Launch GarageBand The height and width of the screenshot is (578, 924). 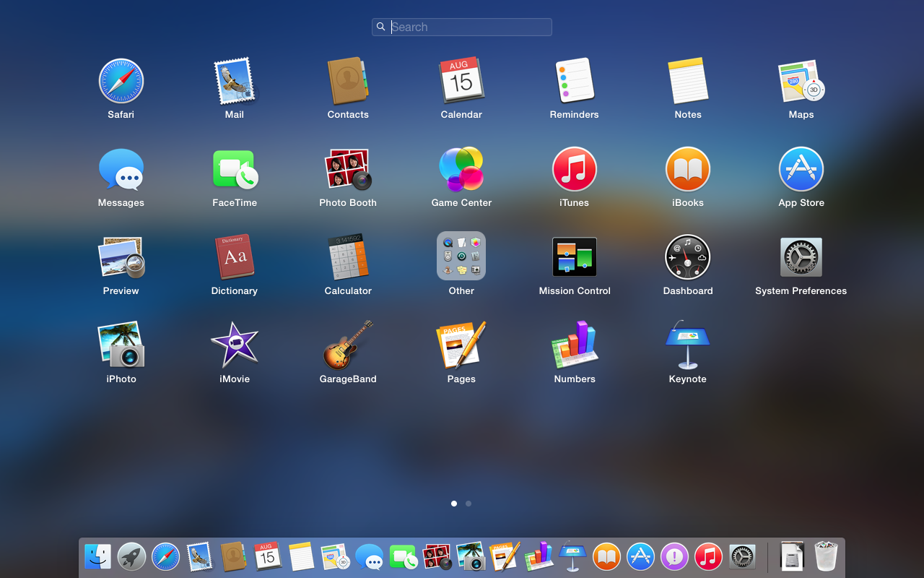pyautogui.click(x=348, y=345)
